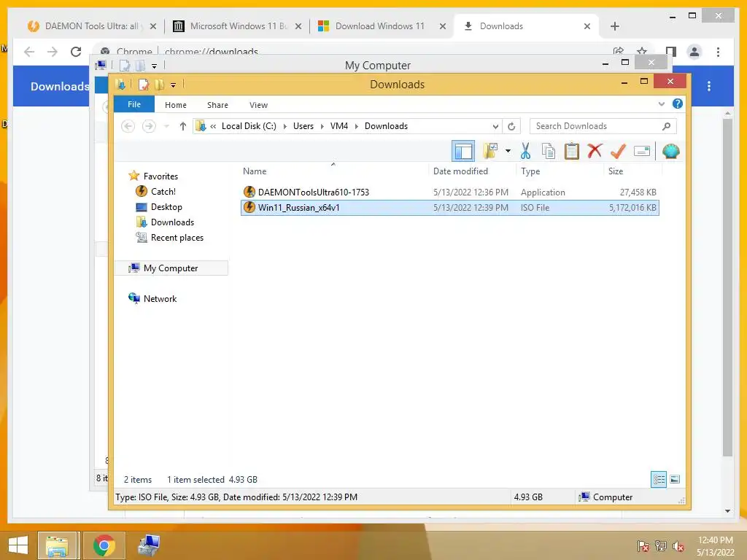Sort by Name column header
The width and height of the screenshot is (747, 560).
[x=255, y=171]
